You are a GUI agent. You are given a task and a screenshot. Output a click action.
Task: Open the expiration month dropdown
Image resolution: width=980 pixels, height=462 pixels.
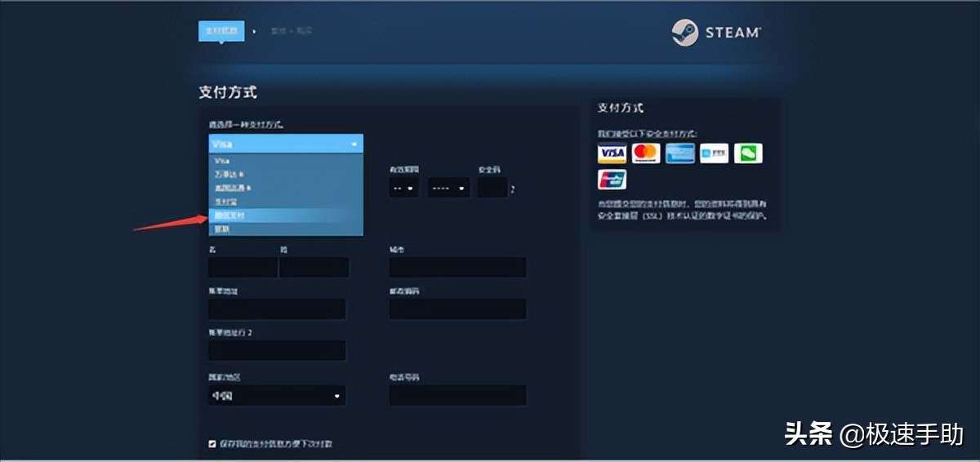pyautogui.click(x=403, y=188)
